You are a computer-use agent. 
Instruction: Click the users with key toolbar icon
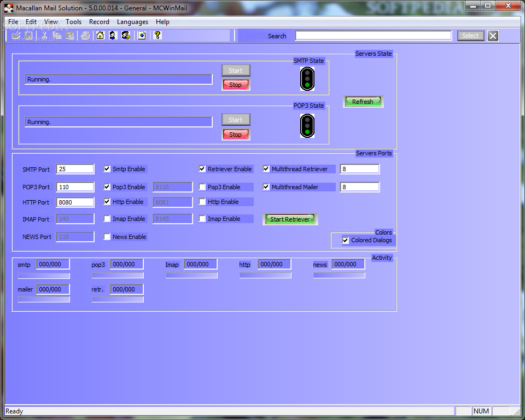point(126,36)
